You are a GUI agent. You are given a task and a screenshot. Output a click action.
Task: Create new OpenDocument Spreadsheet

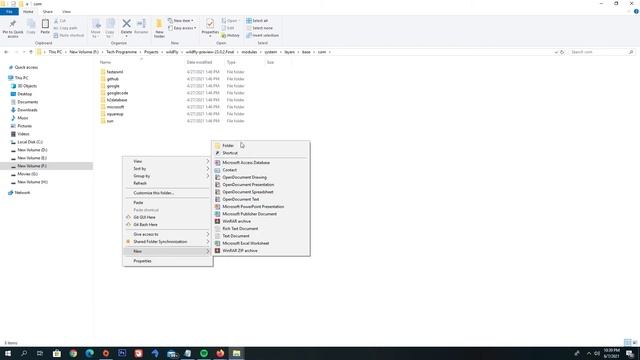[261, 192]
